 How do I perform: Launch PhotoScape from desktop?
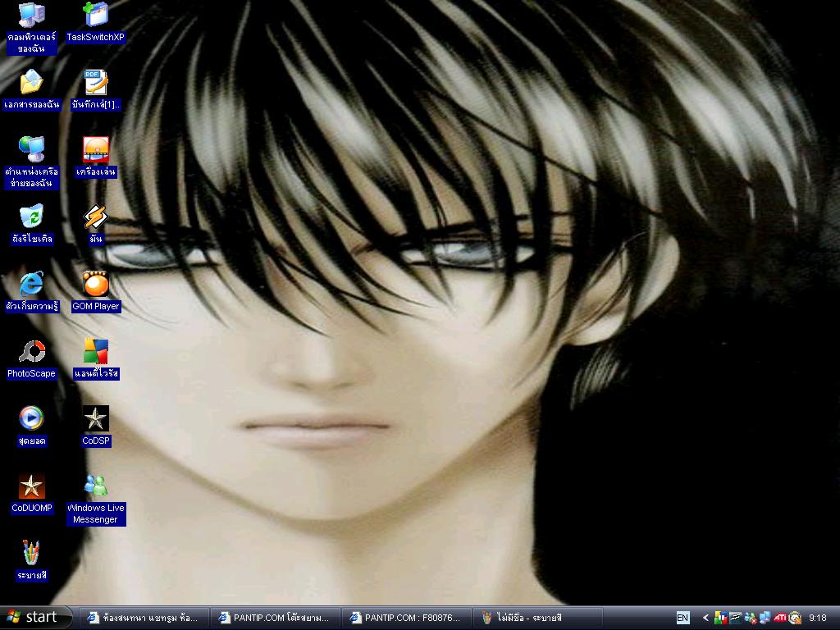(32, 359)
